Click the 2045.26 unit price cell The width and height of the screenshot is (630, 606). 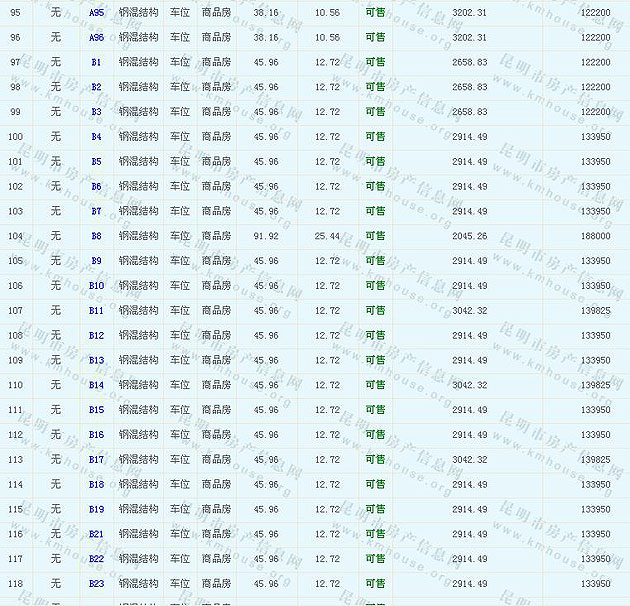tap(469, 236)
